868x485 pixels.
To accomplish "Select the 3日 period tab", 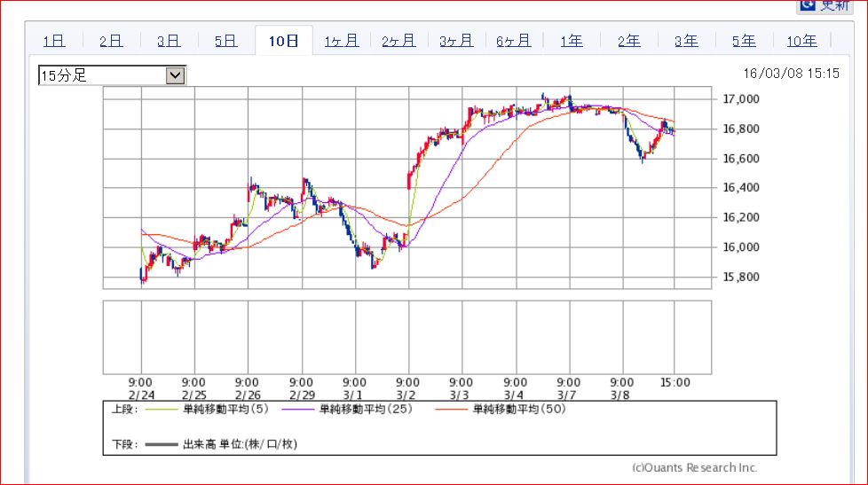I will [x=169, y=41].
